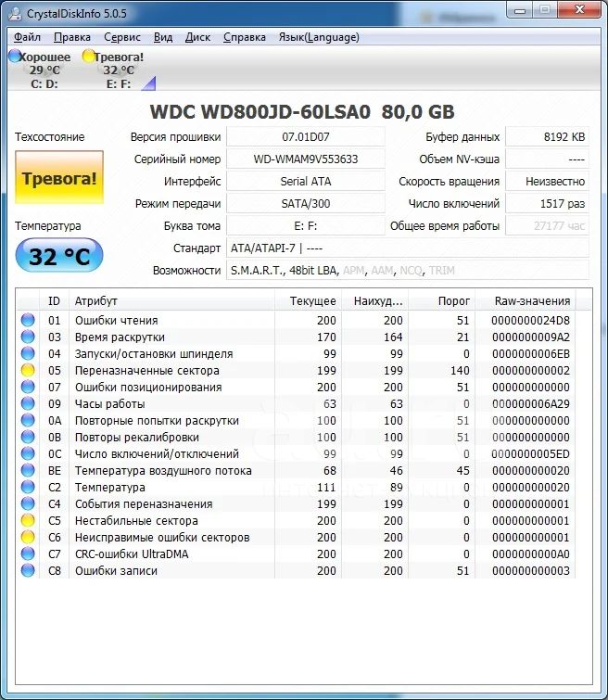Screen dimensions: 608x700
Task: Open the Сервис menu
Action: pos(121,37)
